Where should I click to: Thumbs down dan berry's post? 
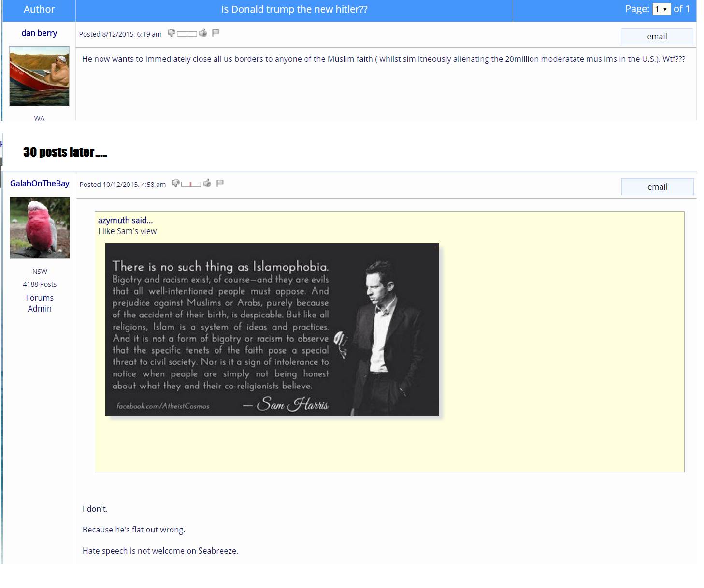click(x=171, y=33)
